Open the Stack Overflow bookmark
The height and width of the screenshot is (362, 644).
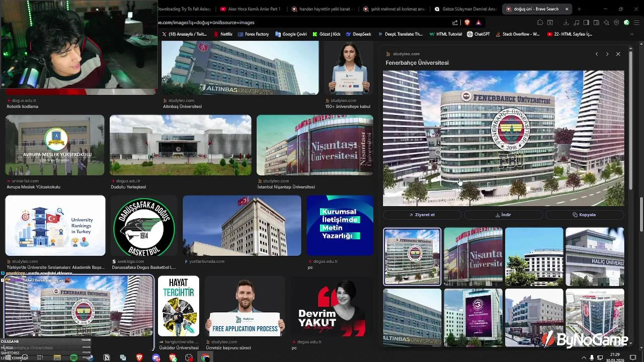(x=518, y=34)
